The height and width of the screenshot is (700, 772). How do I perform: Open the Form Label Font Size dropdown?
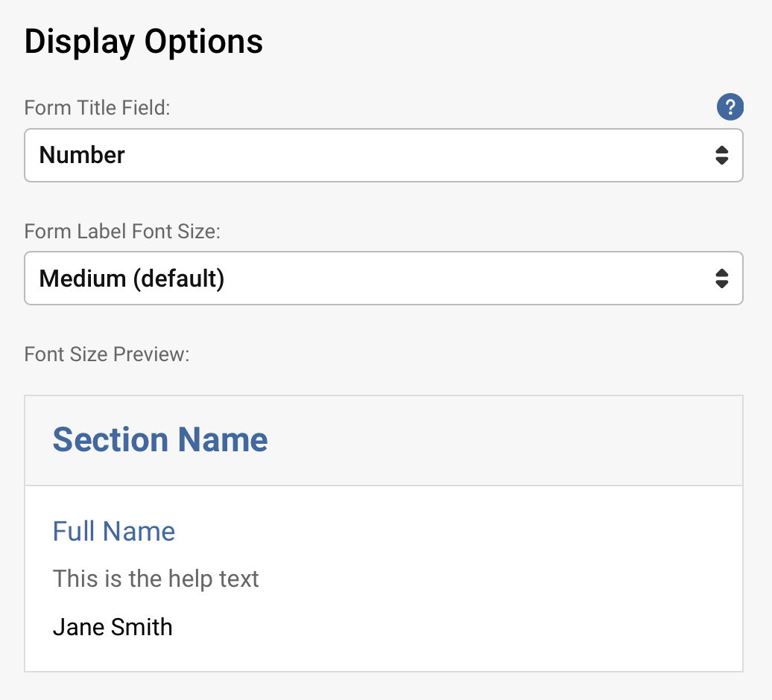click(x=384, y=279)
